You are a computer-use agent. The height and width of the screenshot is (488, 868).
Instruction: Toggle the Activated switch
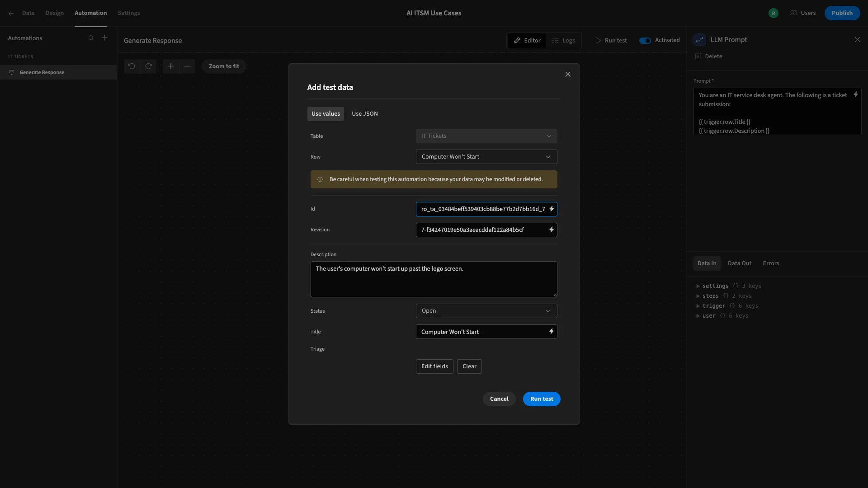[645, 41]
